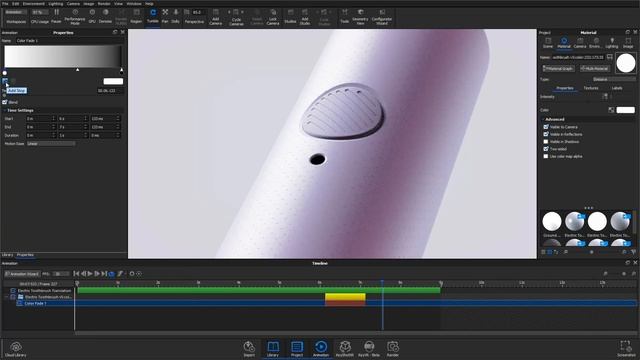Click the Material Graph button

coord(558,69)
